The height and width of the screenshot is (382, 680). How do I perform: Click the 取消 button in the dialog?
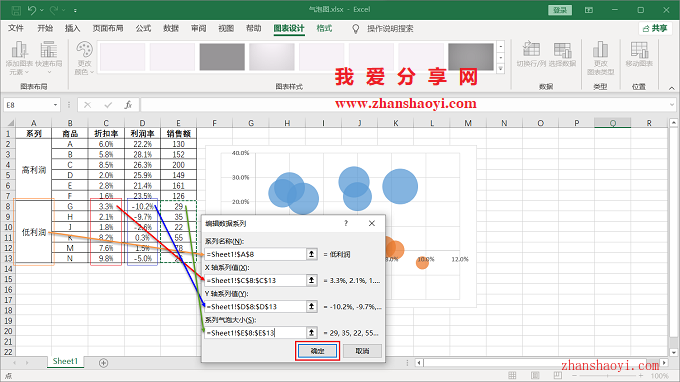pyautogui.click(x=362, y=351)
